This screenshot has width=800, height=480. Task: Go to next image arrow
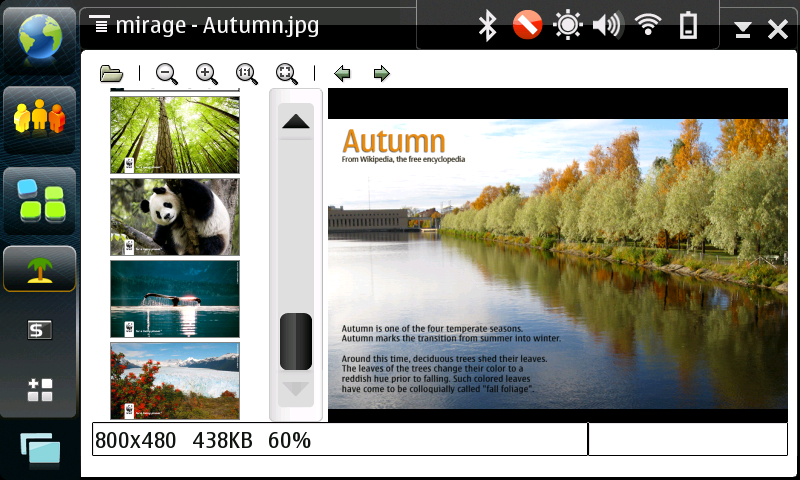(x=381, y=73)
